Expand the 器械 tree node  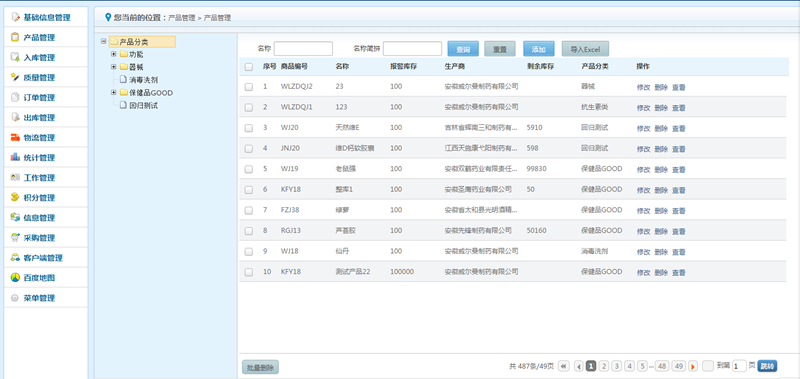pyautogui.click(x=114, y=66)
